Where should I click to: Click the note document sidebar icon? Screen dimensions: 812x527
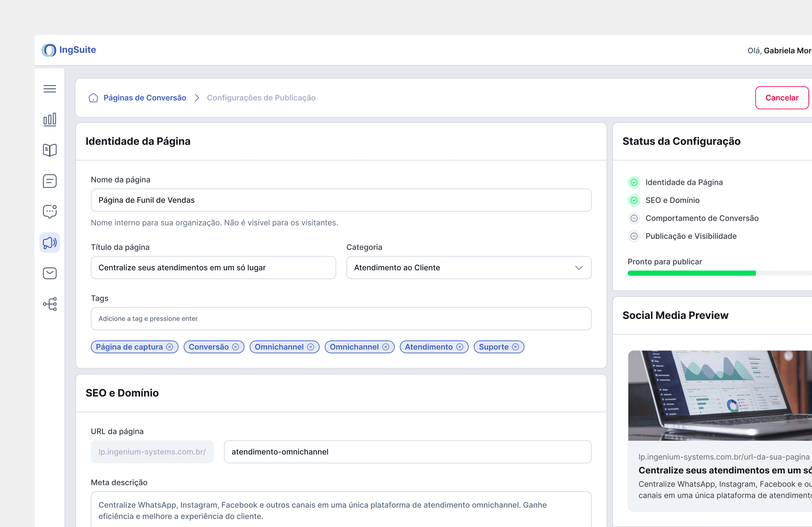pyautogui.click(x=50, y=181)
